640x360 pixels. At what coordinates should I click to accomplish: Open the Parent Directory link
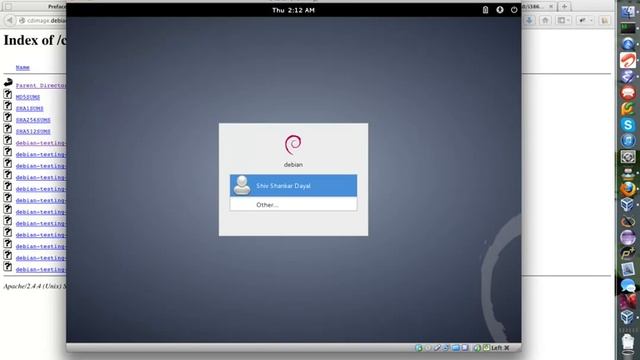pos(41,85)
